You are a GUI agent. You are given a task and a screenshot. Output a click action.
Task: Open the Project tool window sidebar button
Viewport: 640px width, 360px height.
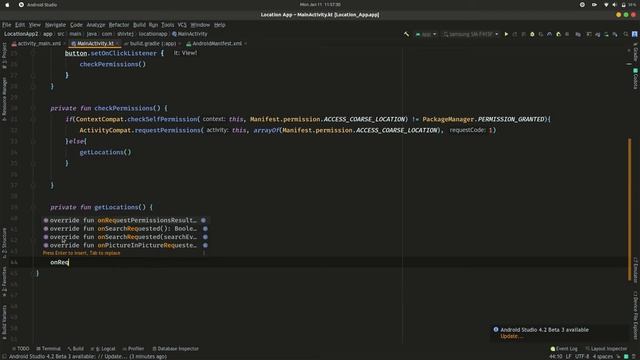click(x=4, y=55)
